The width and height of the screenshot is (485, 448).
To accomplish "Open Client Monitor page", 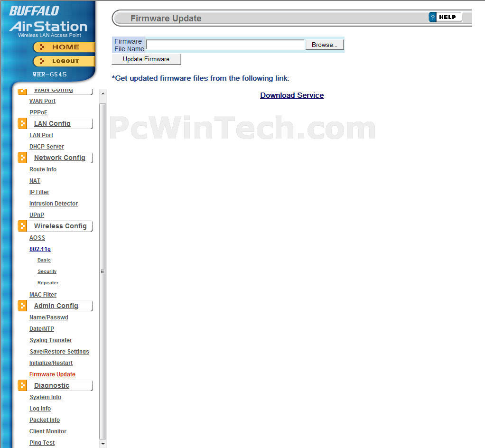I will coord(48,431).
